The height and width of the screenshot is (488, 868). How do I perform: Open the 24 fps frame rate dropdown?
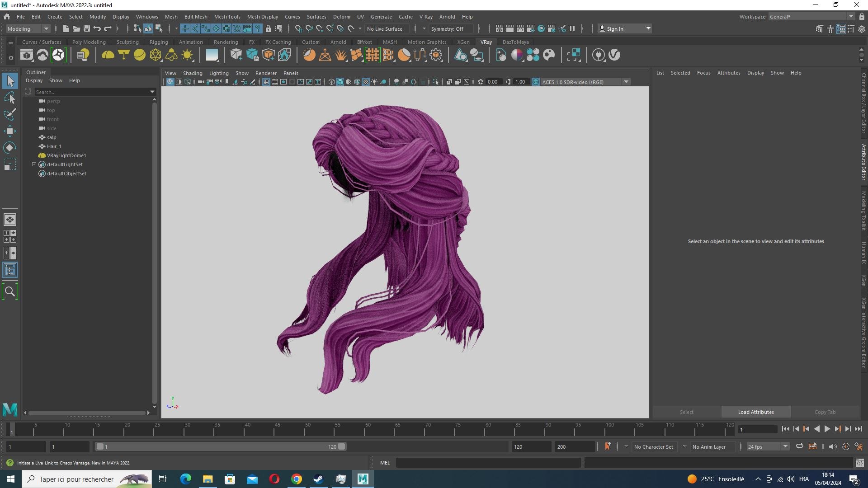tap(768, 446)
